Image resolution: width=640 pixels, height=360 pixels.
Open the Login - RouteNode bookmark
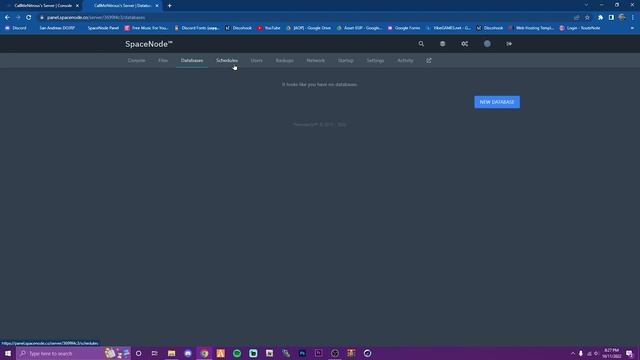580,28
